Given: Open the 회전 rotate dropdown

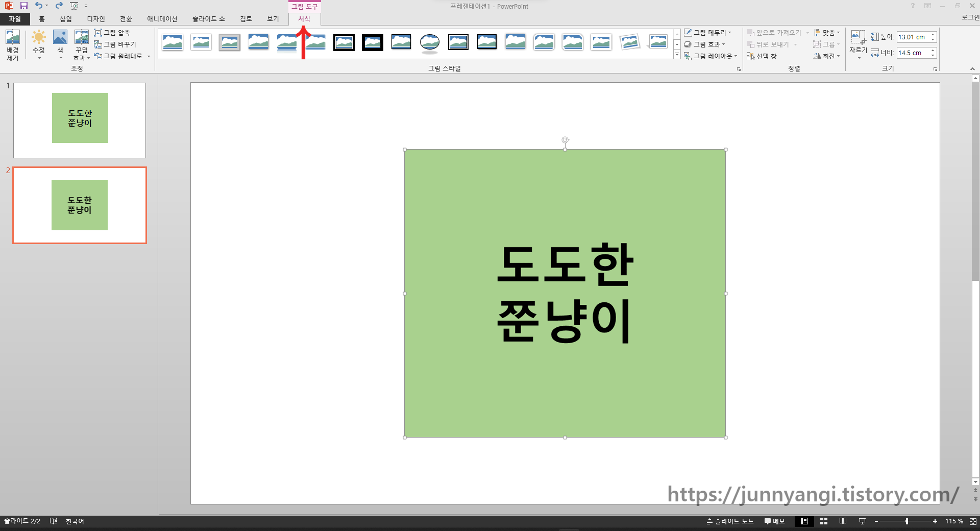Looking at the screenshot, I should coord(827,56).
